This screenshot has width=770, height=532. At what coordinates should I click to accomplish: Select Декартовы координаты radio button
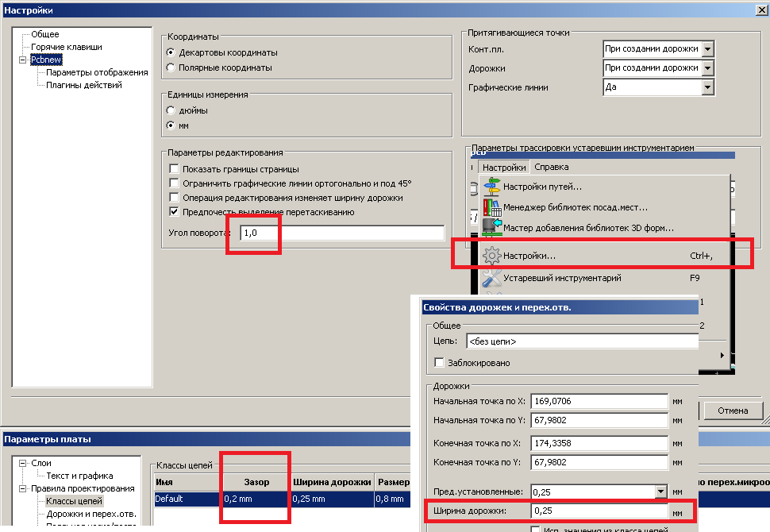[x=171, y=52]
